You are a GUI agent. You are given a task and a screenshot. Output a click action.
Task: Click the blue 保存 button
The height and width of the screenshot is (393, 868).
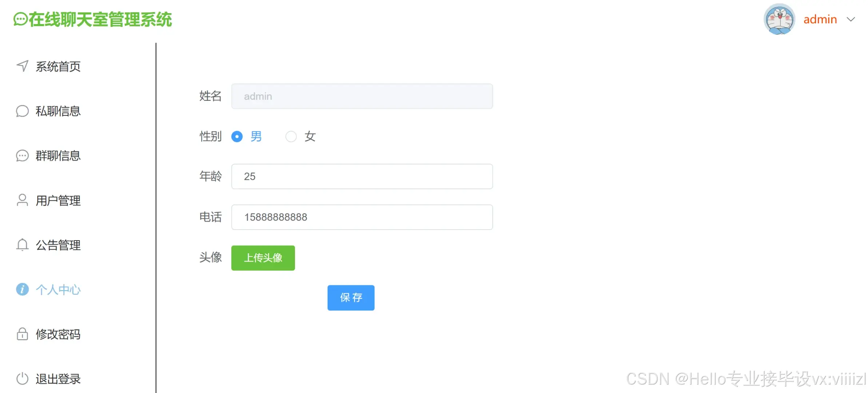[351, 298]
